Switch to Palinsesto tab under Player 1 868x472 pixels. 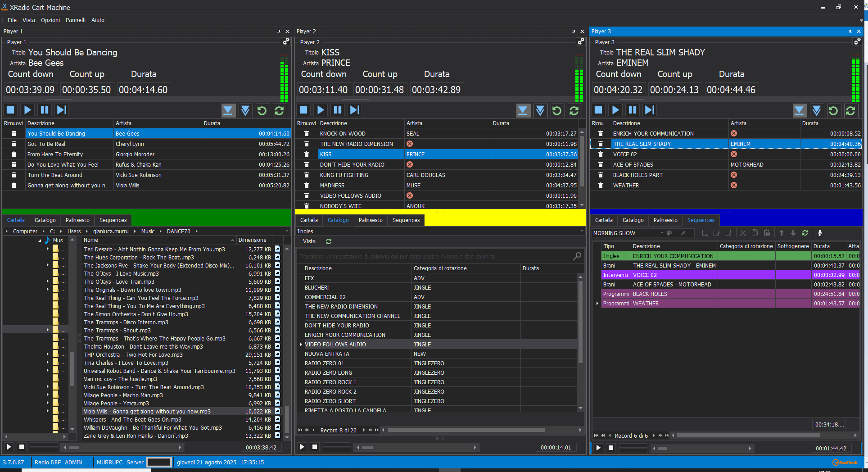pos(77,220)
